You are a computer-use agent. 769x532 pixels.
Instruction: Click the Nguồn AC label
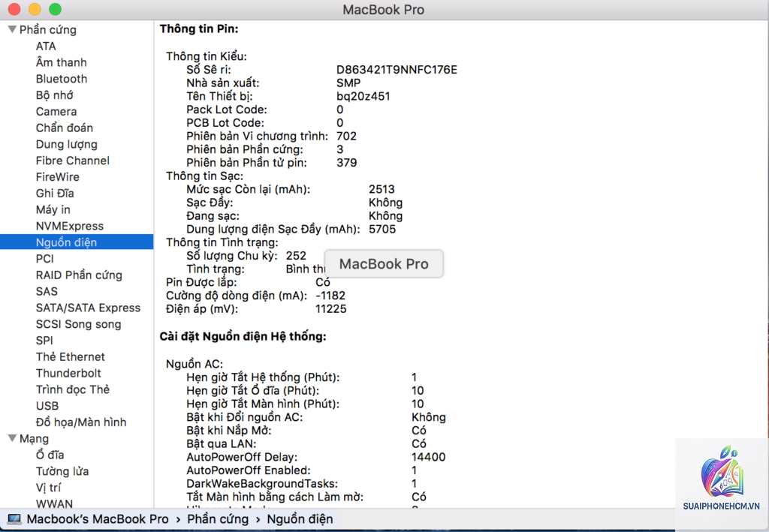click(x=195, y=364)
